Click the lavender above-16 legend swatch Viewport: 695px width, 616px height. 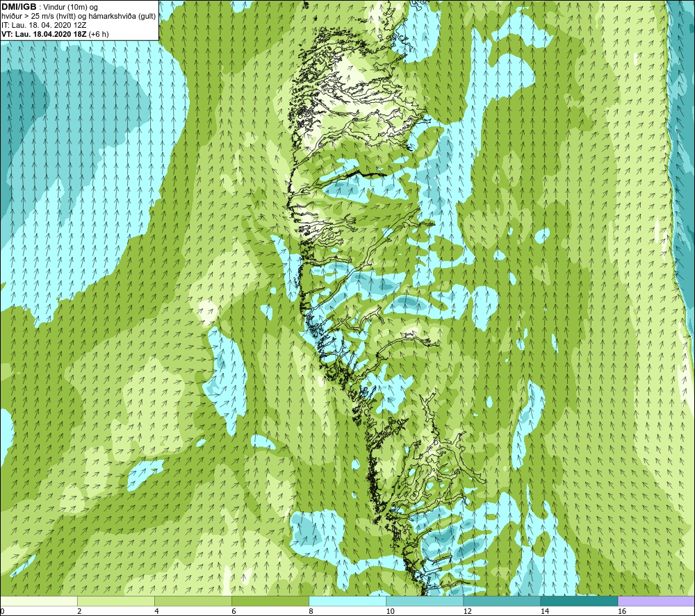[x=657, y=601]
